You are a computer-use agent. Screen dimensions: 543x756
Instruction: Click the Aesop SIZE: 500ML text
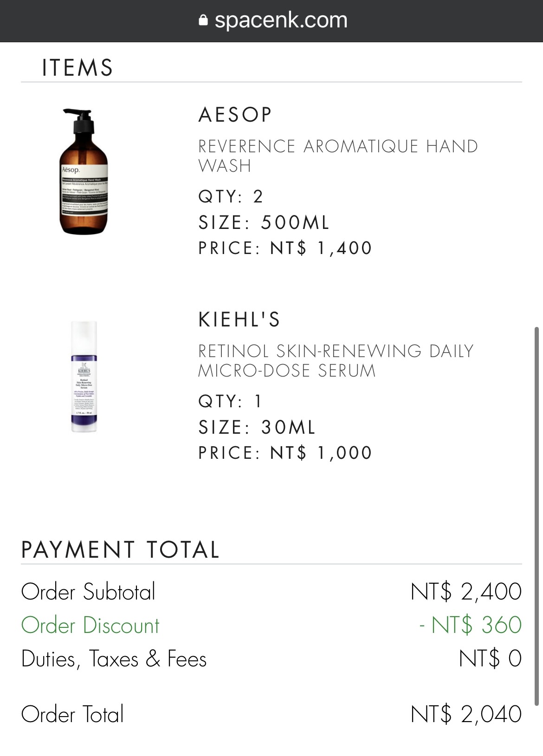point(264,222)
